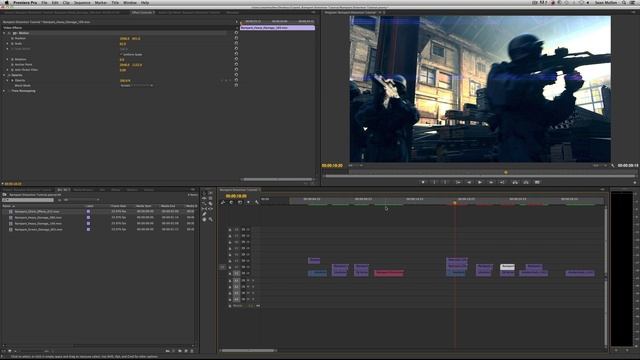
Task: Click the timeline playhead marker
Action: tap(455, 203)
